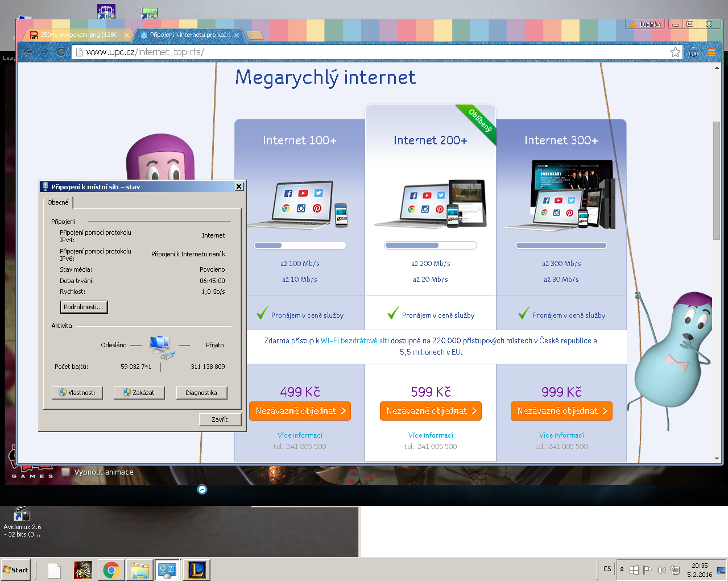This screenshot has height=582, width=728.
Task: Click the Internet 100+ speed bar
Action: pos(300,246)
